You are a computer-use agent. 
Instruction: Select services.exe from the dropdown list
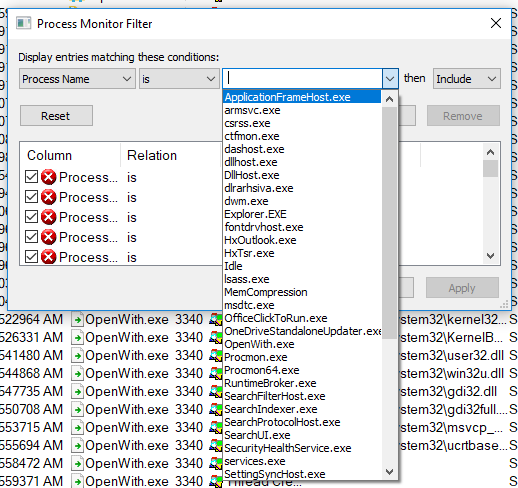pos(302,461)
